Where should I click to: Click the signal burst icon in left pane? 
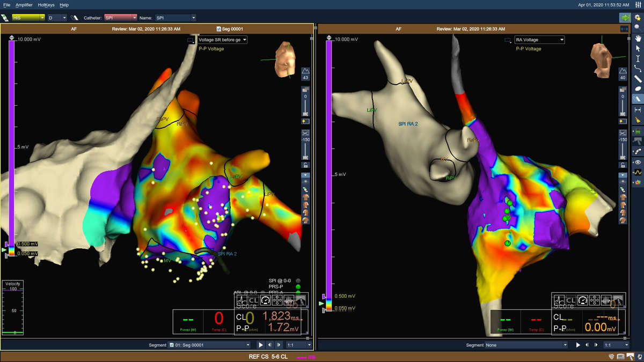click(289, 300)
